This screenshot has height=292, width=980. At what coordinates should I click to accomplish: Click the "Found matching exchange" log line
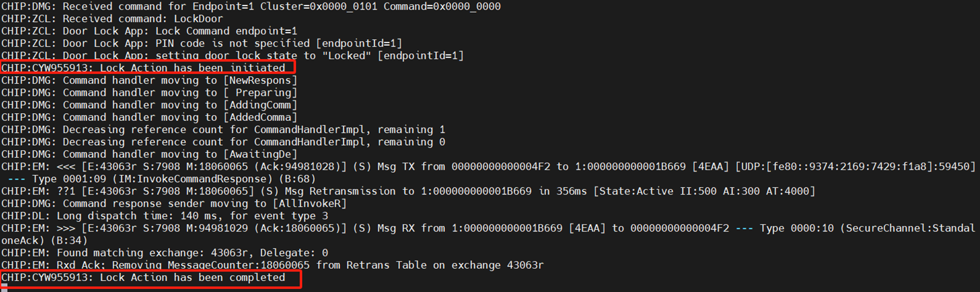click(x=165, y=253)
